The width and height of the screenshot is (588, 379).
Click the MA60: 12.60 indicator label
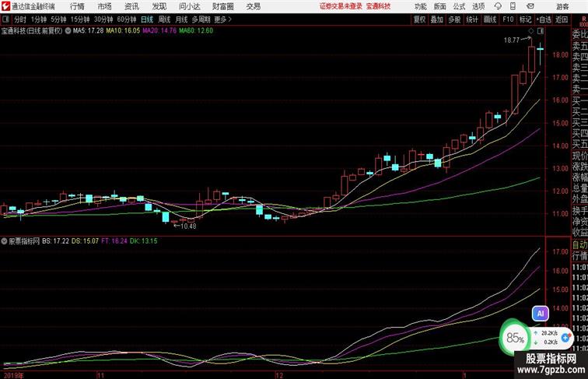pos(196,31)
